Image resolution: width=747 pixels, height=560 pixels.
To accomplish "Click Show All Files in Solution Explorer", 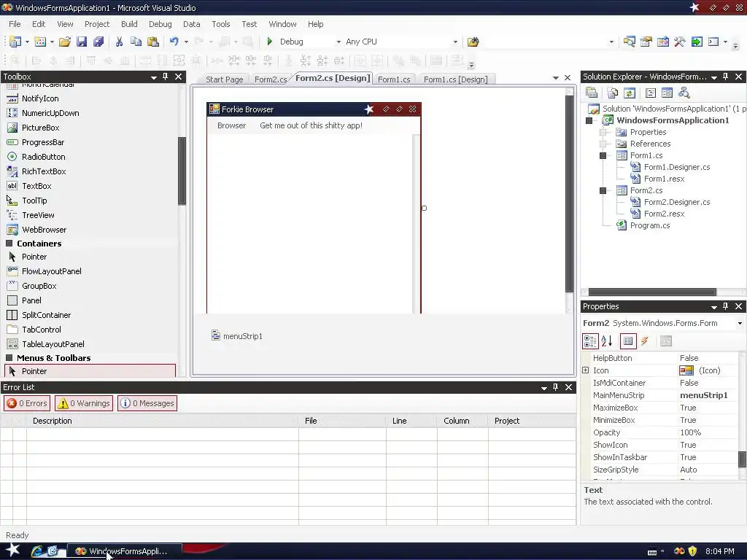I will point(613,93).
